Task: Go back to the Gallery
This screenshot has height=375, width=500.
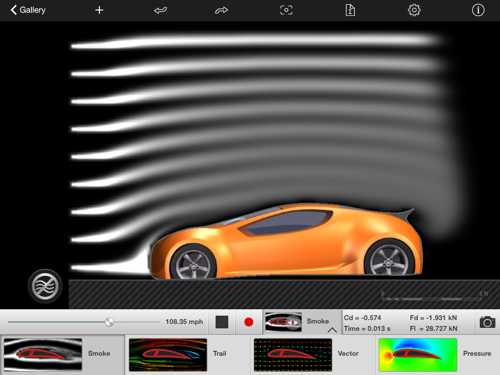Action: [x=28, y=10]
